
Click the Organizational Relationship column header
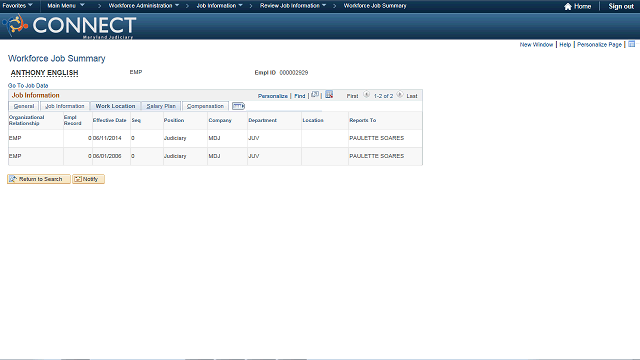(27, 120)
